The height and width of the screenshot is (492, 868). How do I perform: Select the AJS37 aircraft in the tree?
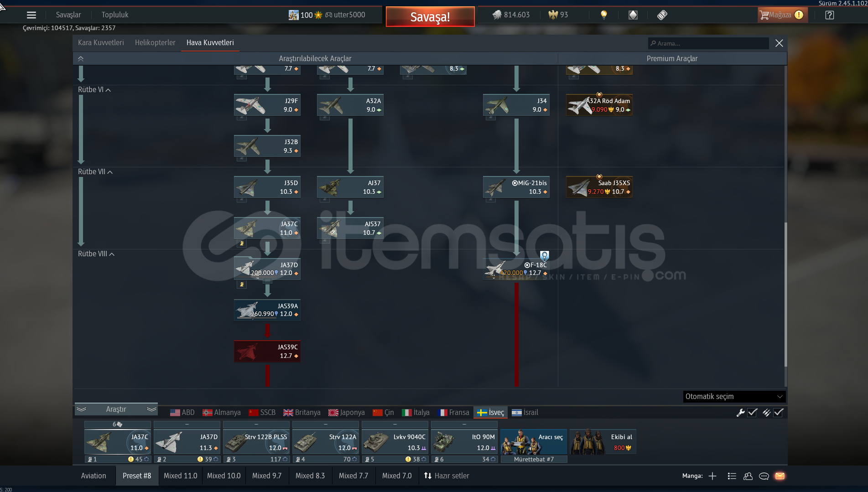(350, 228)
